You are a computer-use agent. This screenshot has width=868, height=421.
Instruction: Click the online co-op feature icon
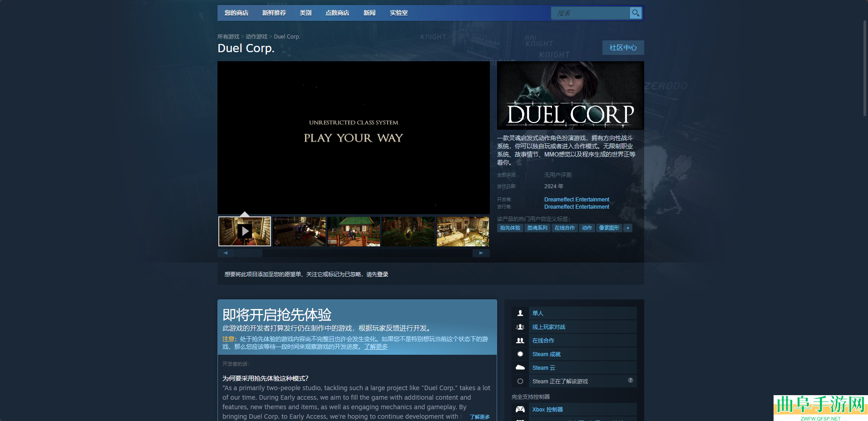coord(520,340)
